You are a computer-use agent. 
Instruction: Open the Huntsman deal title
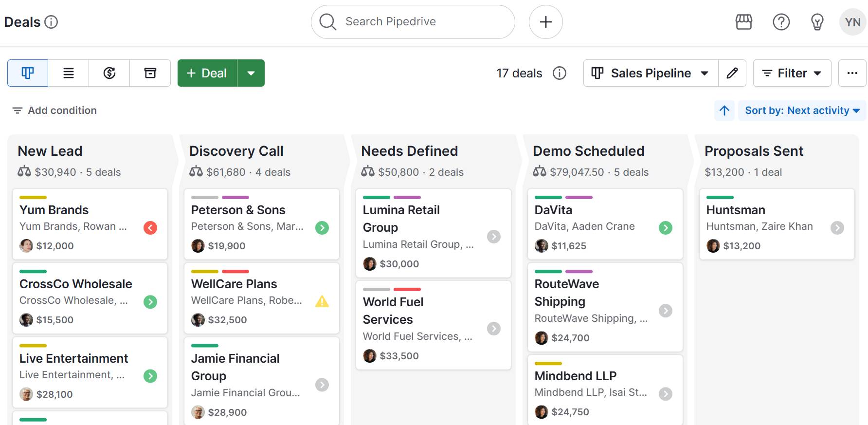736,210
